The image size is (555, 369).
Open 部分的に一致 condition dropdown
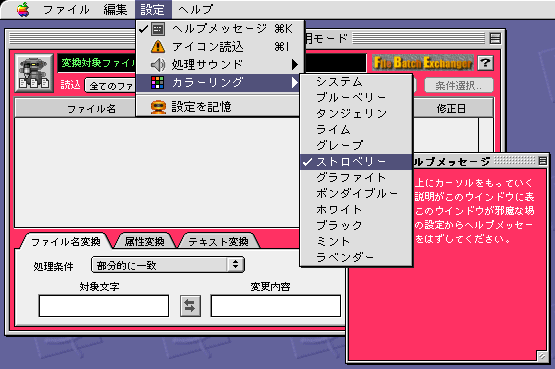coord(168,265)
